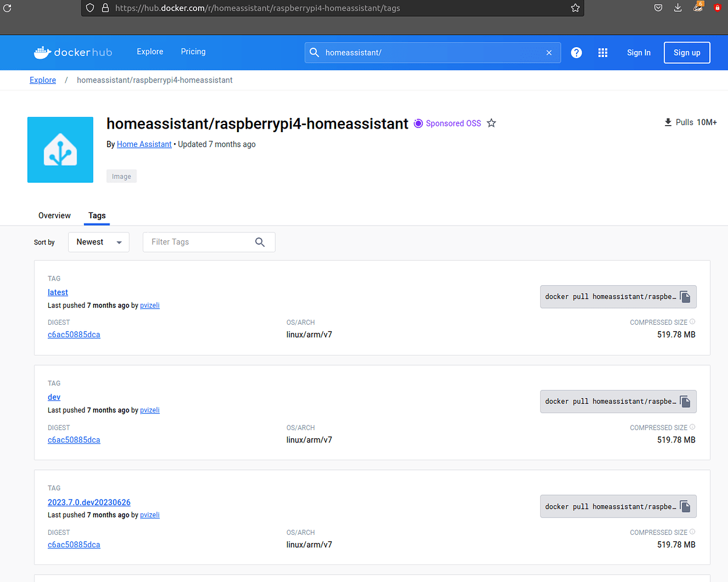Open the Pricing menu
728x582 pixels.
[x=193, y=52]
